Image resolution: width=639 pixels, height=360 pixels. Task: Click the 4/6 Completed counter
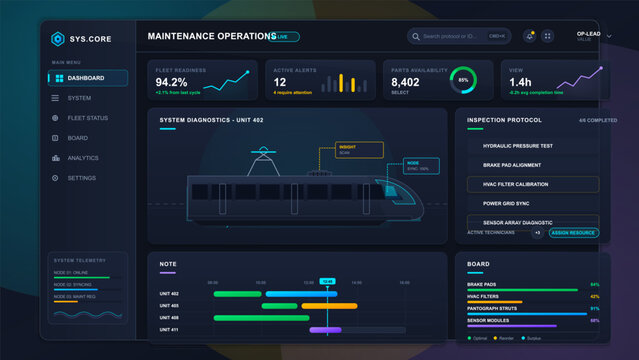coord(598,121)
